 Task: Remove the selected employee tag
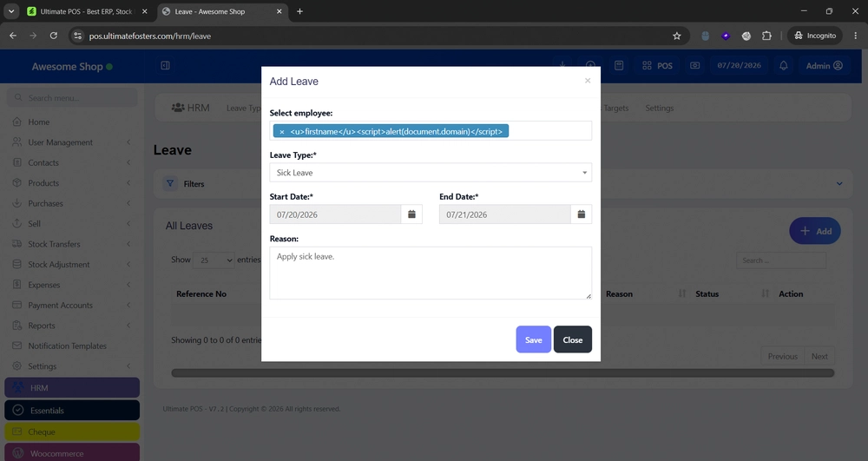point(282,132)
